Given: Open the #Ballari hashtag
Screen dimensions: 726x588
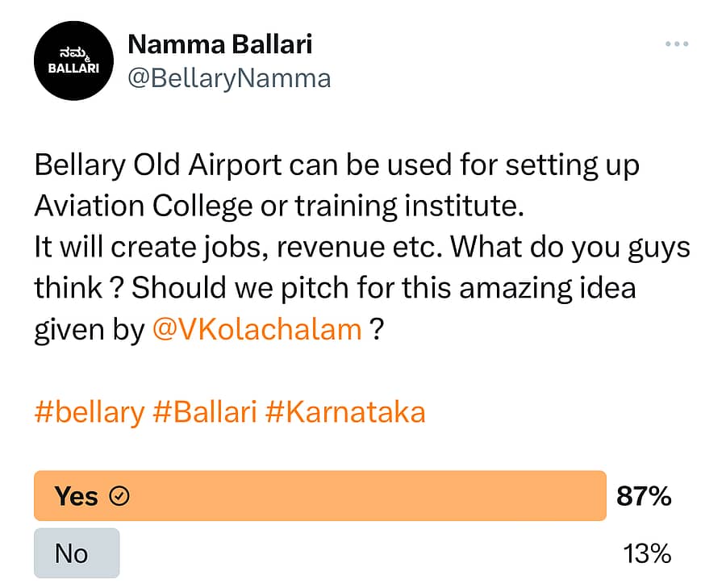Looking at the screenshot, I should pos(204,412).
